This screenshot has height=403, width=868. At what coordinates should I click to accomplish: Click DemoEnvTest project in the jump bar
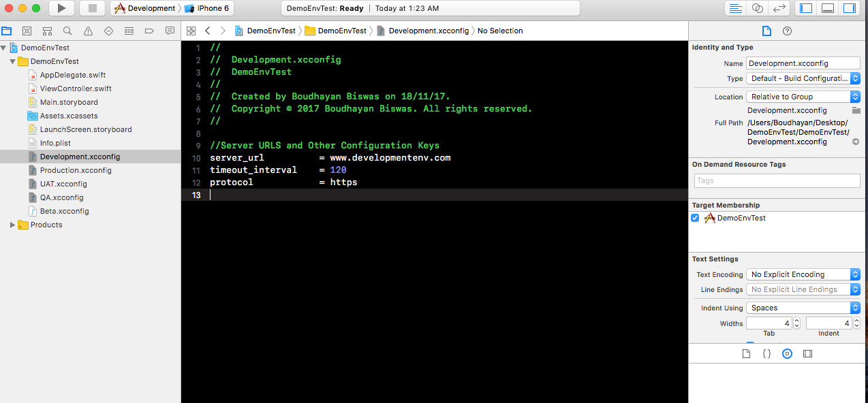click(x=265, y=31)
